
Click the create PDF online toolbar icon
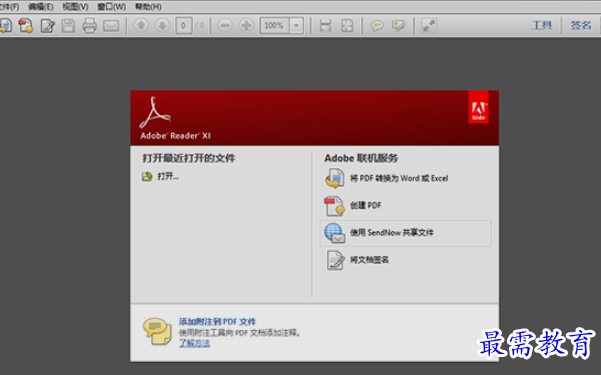pyautogui.click(x=26, y=26)
